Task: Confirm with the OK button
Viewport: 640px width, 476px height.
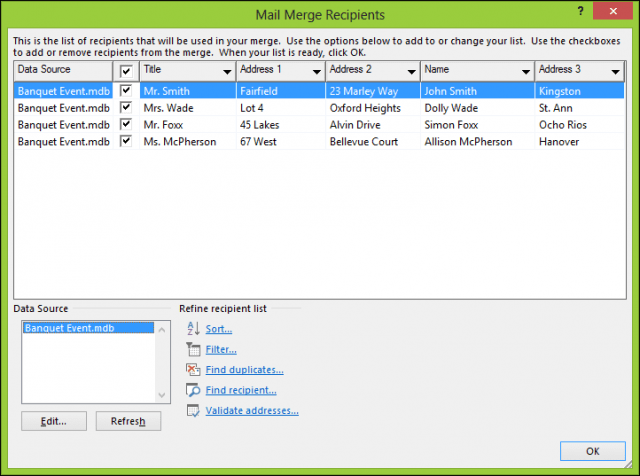Action: click(593, 451)
